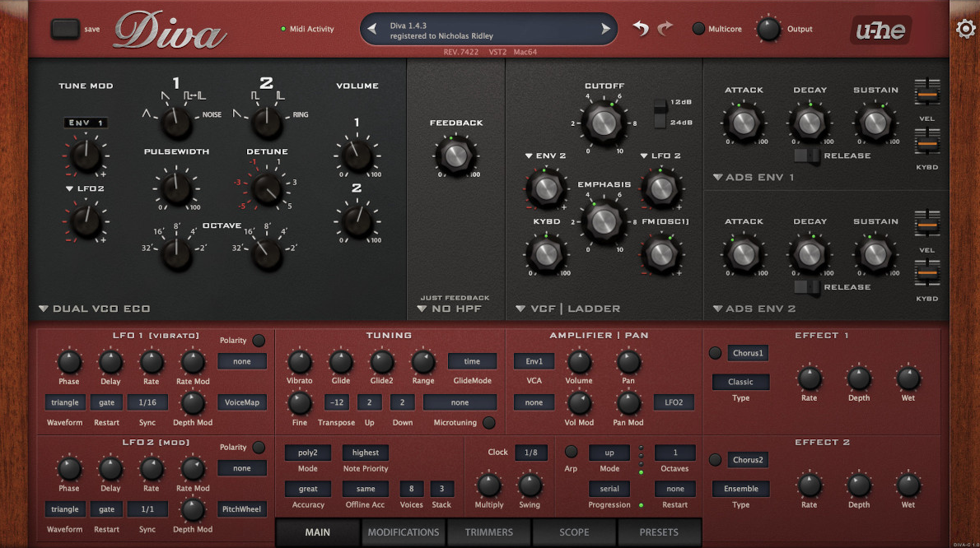Go to previous preset with left arrow

click(x=372, y=29)
